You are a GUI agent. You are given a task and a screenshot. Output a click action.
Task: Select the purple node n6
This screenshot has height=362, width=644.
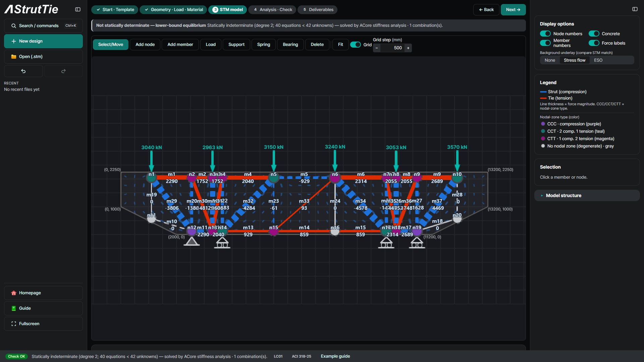(335, 178)
